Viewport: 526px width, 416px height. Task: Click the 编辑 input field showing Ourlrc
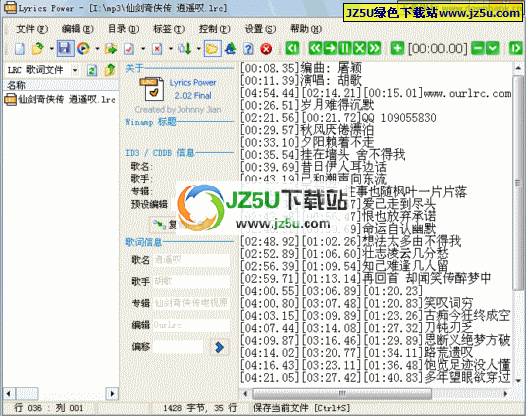(192, 325)
